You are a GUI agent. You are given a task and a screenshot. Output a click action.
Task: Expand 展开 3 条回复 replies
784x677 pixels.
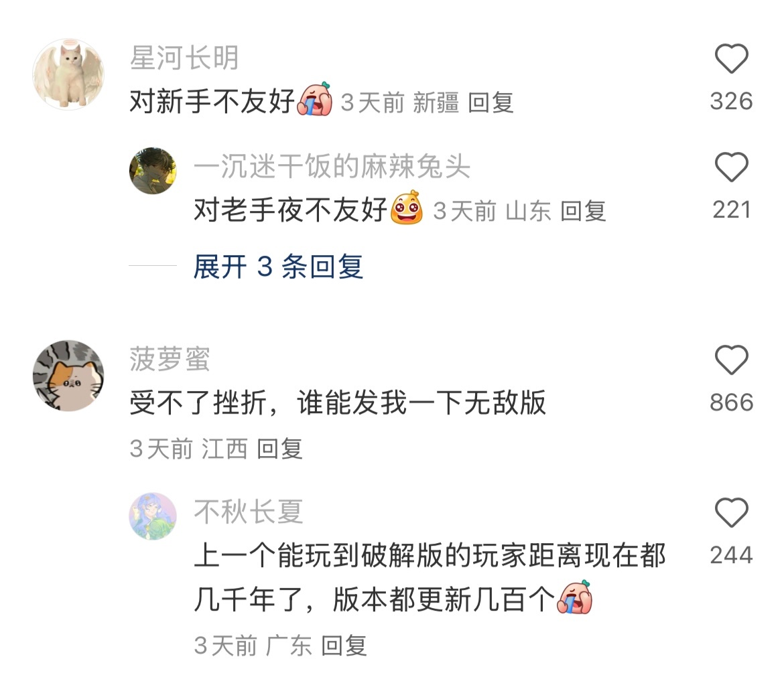click(278, 267)
